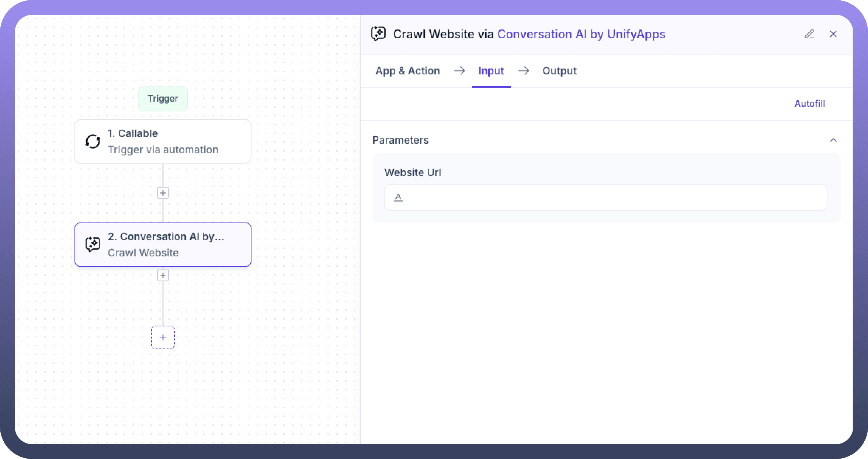Switch to the App & Action tab
The image size is (868, 459).
pyautogui.click(x=407, y=71)
